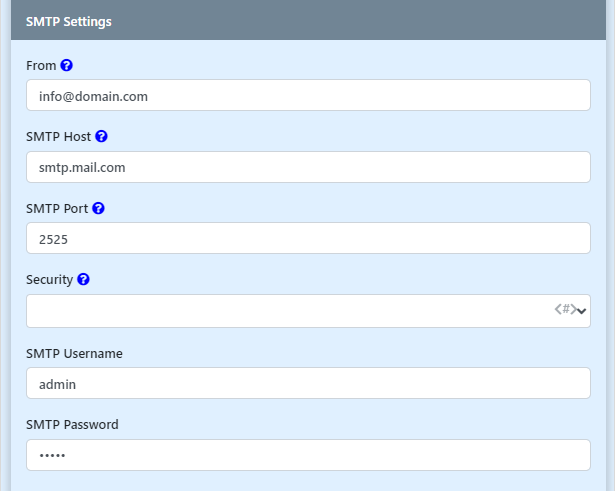This screenshot has width=615, height=491.
Task: Select the SMTP Username field containing admin
Action: tap(308, 383)
